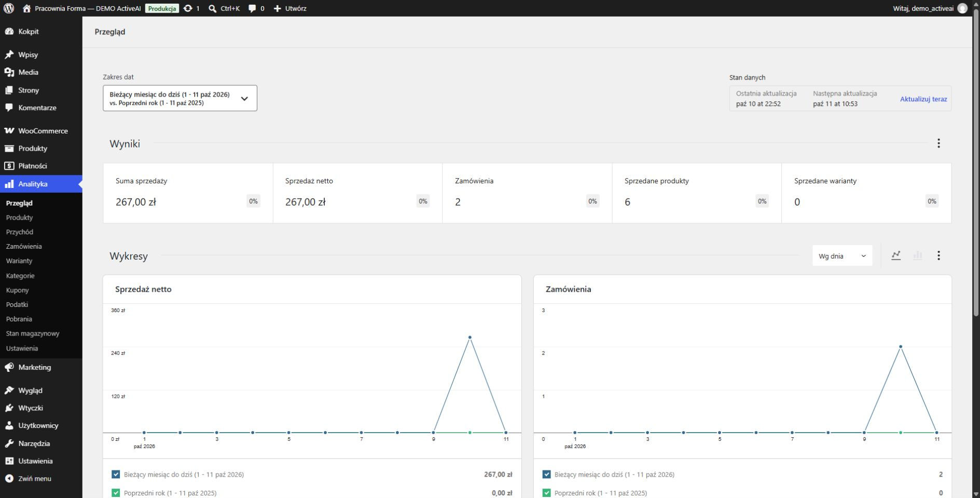The image size is (980, 498).
Task: Open Wykresy section options menu
Action: 938,255
